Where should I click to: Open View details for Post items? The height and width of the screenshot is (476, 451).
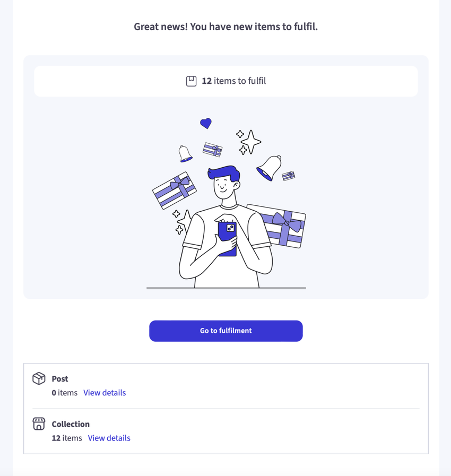pyautogui.click(x=105, y=393)
